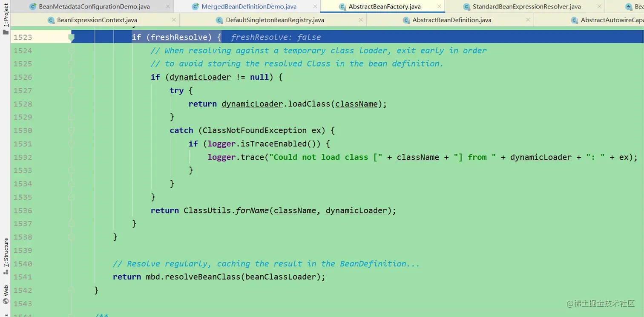644x317 pixels.
Task: Click line number 1541 in the gutter
Action: 23,277
